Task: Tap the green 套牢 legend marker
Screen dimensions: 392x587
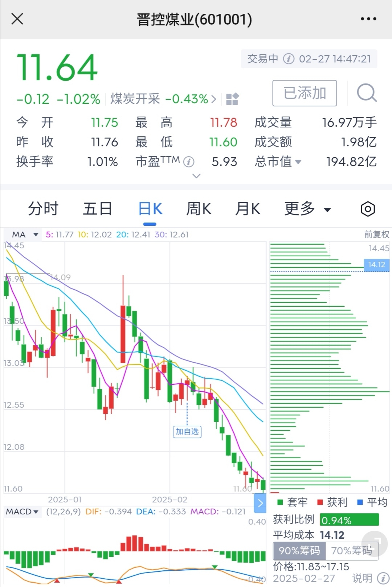Action: click(280, 502)
